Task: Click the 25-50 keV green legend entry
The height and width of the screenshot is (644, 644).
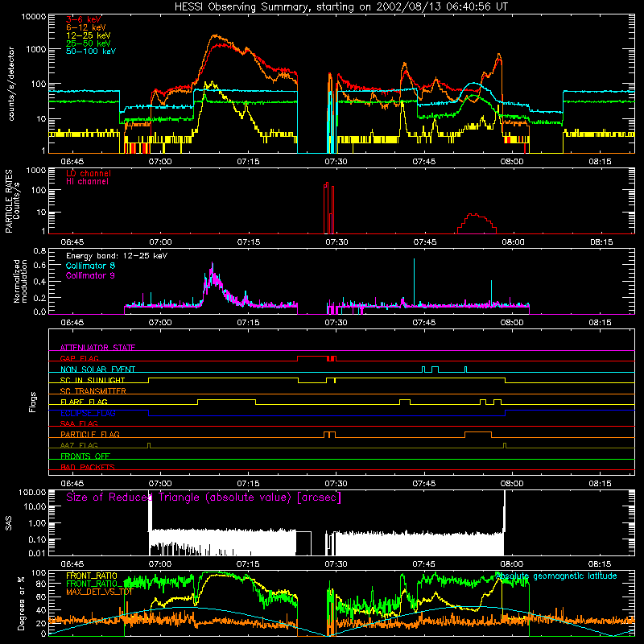Action: (89, 43)
